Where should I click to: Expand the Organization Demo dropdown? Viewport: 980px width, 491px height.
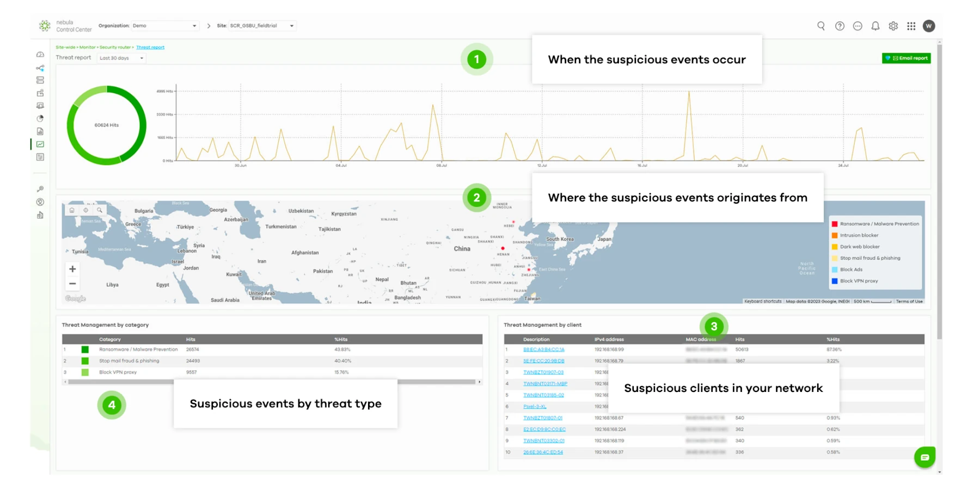point(164,26)
